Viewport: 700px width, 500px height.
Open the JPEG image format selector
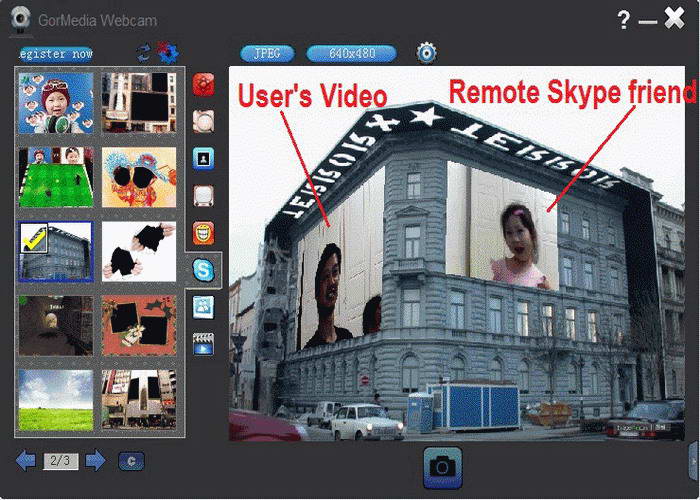(x=267, y=53)
